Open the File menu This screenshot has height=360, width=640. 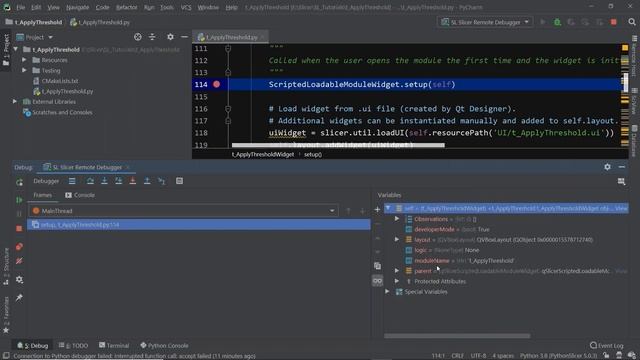20,7
